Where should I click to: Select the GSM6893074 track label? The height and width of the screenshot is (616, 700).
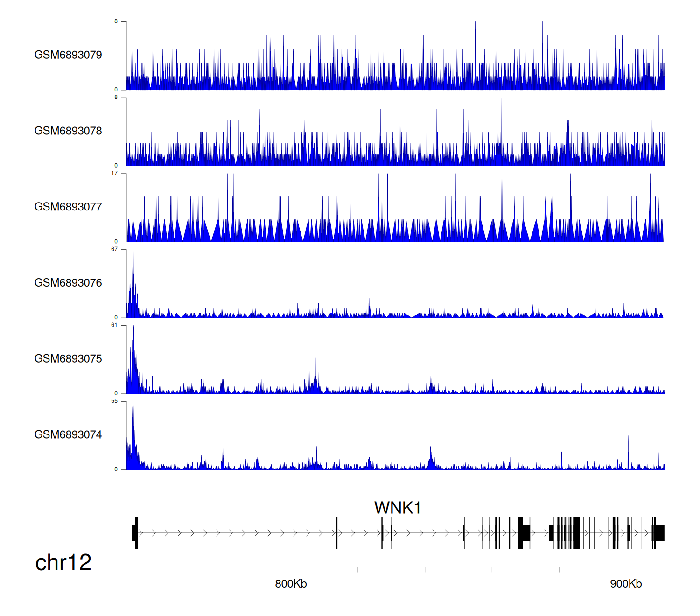click(68, 435)
